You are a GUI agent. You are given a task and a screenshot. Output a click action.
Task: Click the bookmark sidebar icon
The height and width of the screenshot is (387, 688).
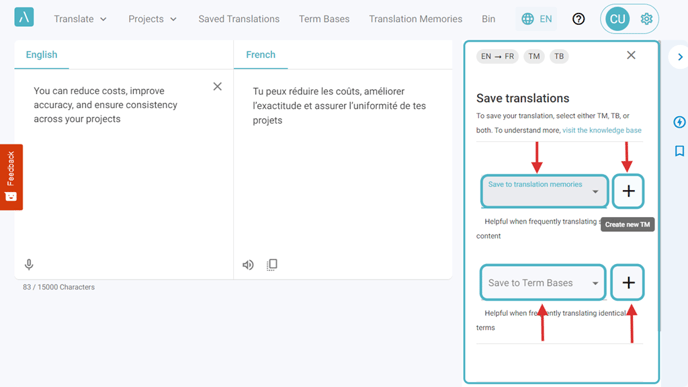pyautogui.click(x=679, y=151)
